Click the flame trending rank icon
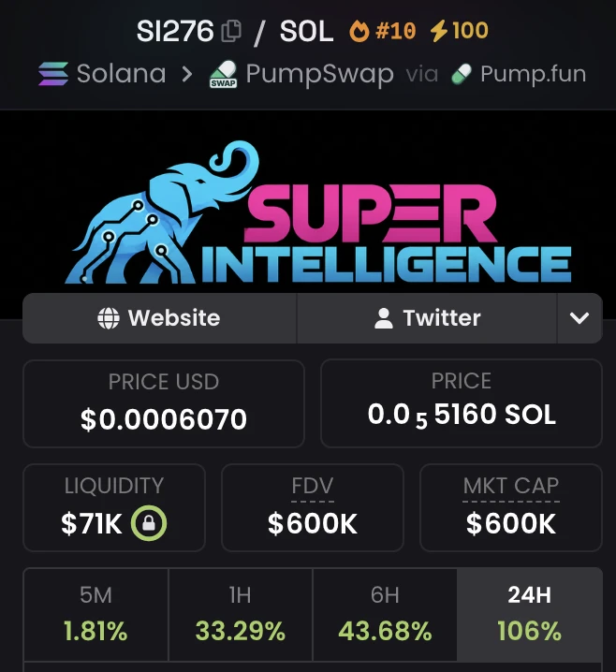Image resolution: width=616 pixels, height=672 pixels. 359,31
